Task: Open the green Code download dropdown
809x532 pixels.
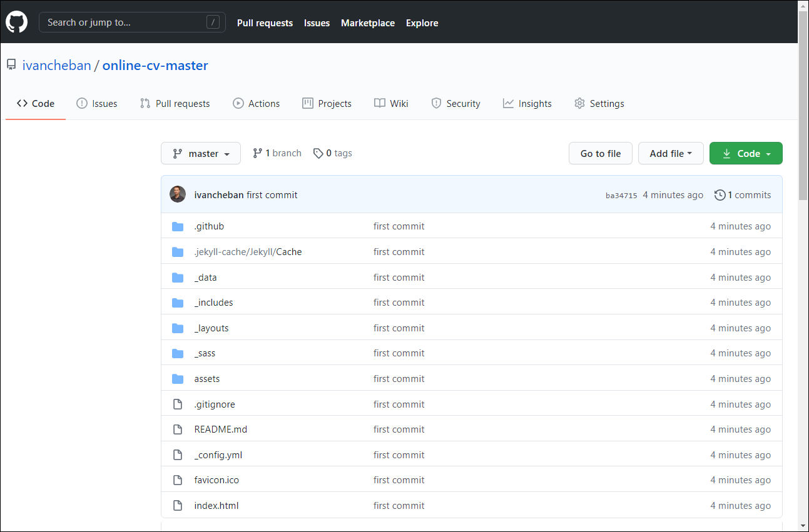Action: pos(746,153)
